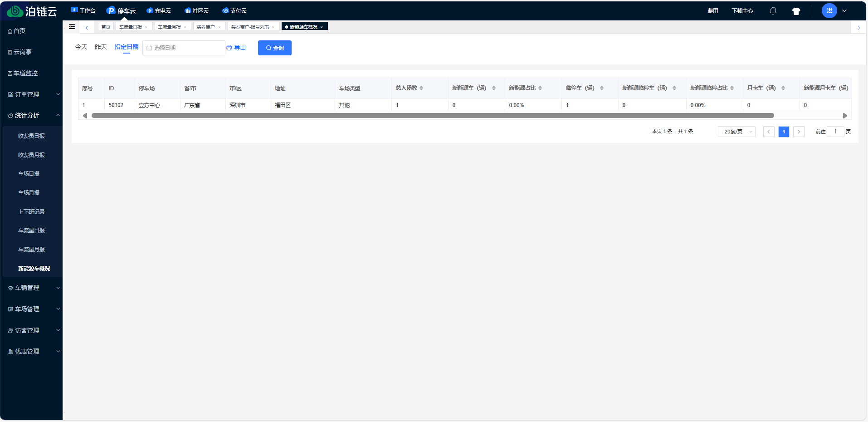868x422 pixels.
Task: Switch to the 充电云 top menu
Action: [x=159, y=11]
